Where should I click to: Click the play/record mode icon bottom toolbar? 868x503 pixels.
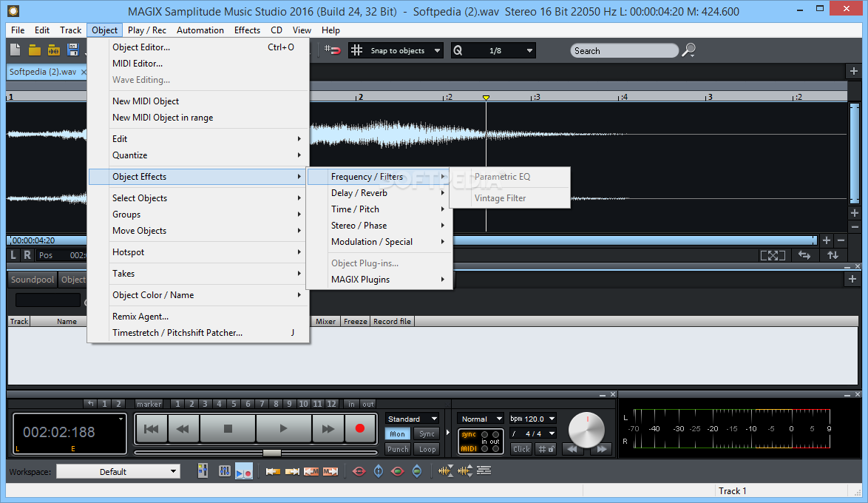click(243, 471)
